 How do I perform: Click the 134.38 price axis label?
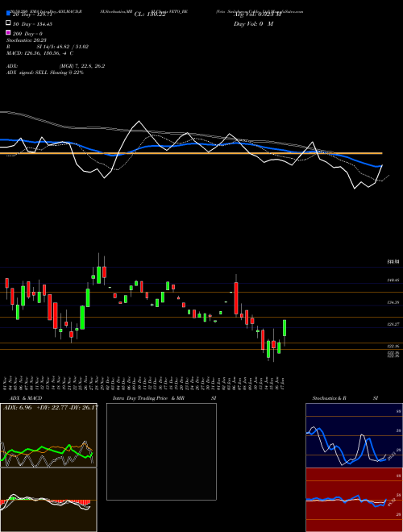pyautogui.click(x=393, y=302)
